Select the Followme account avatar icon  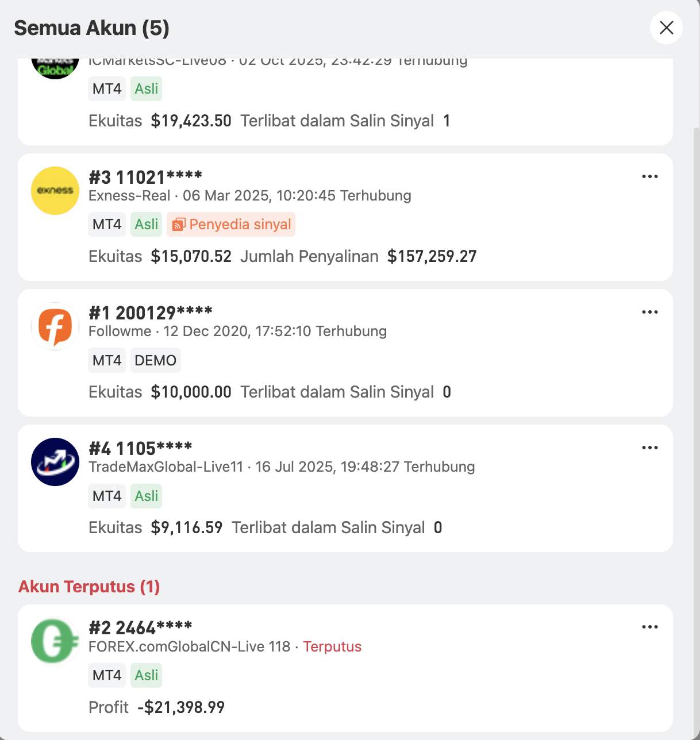click(55, 326)
